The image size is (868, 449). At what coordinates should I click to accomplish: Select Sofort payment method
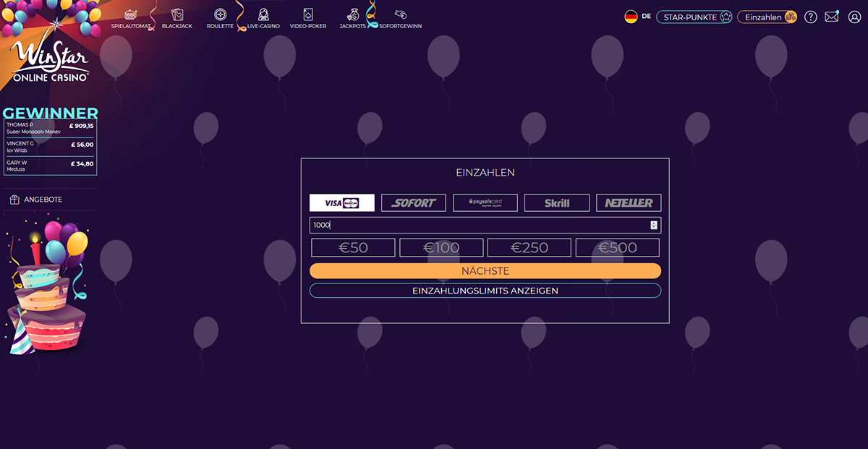point(413,203)
